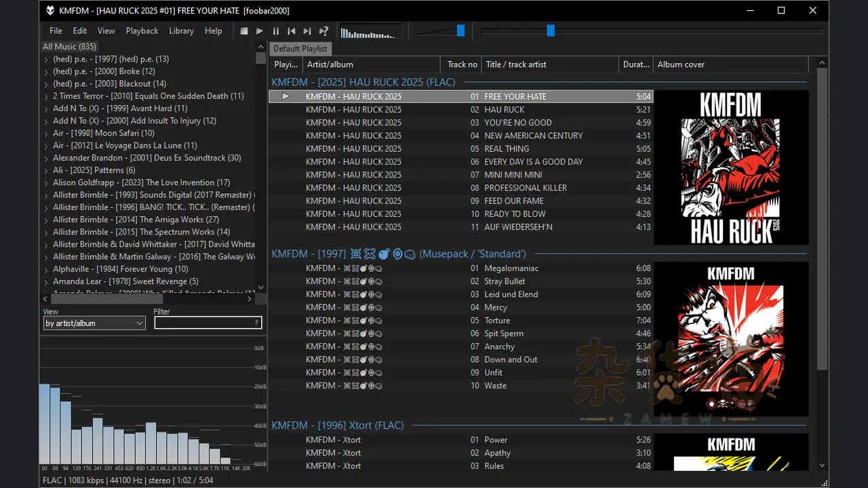Click the Duration column header
The image size is (868, 488).
[636, 64]
